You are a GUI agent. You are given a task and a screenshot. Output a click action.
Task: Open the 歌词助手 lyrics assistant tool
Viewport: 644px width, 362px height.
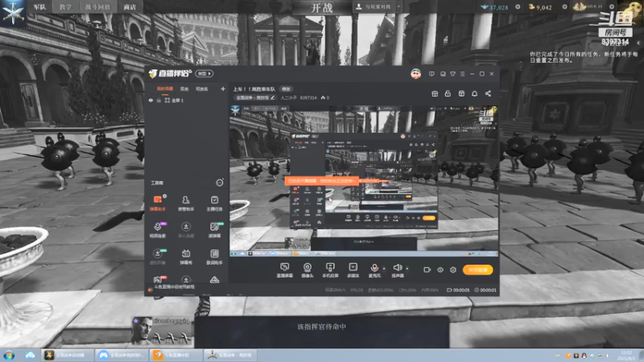click(x=214, y=257)
